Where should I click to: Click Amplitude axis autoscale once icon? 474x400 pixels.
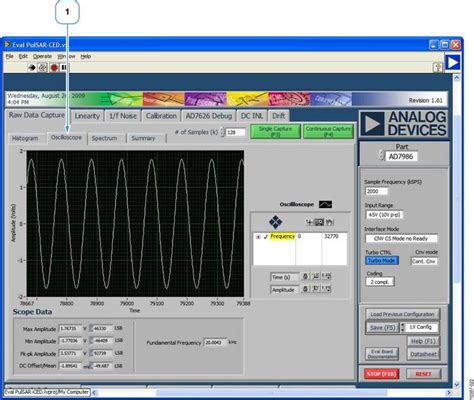coord(315,289)
